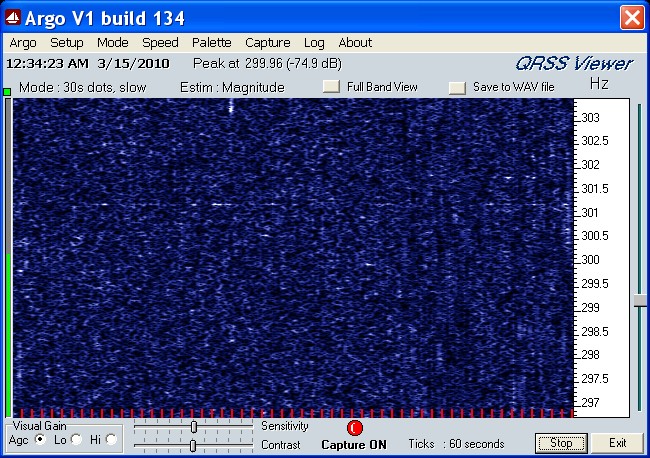Click the red Capture ON indicator icon
Viewport: 650px width, 458px height.
pos(354,428)
